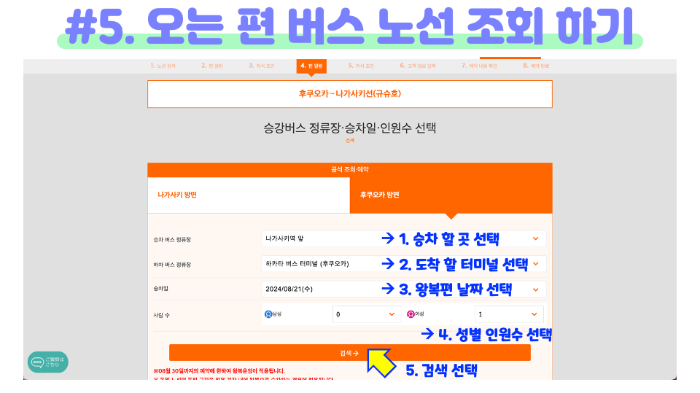Open the female passenger count dropdown showing 1
Screen dimensions: 700x393
pyautogui.click(x=509, y=314)
